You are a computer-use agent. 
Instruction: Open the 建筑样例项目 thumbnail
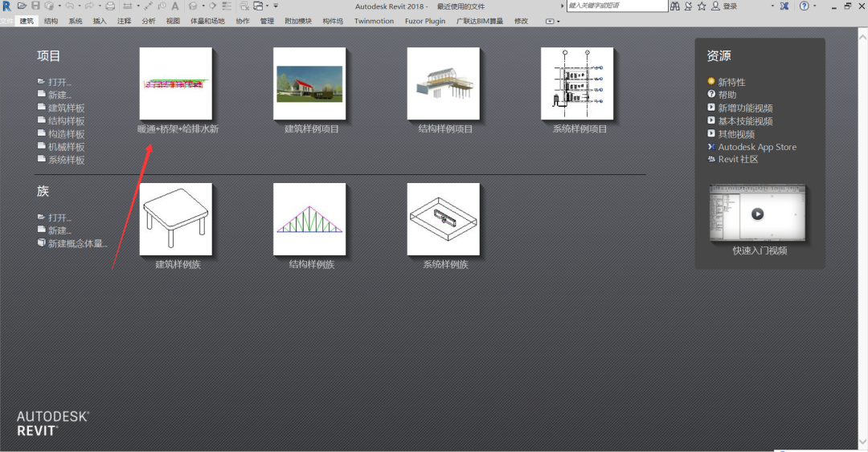310,83
